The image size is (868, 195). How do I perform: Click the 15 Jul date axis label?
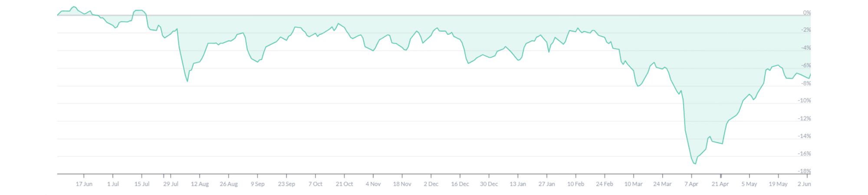pyautogui.click(x=142, y=184)
